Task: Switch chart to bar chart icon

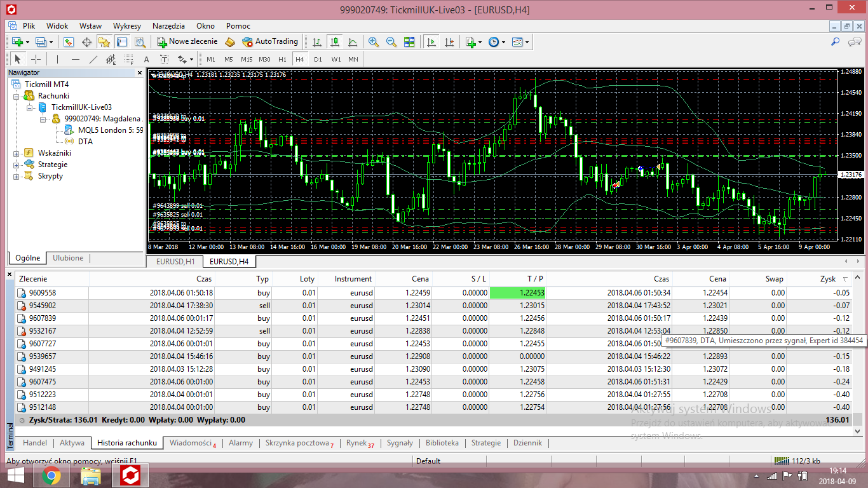Action: 316,42
